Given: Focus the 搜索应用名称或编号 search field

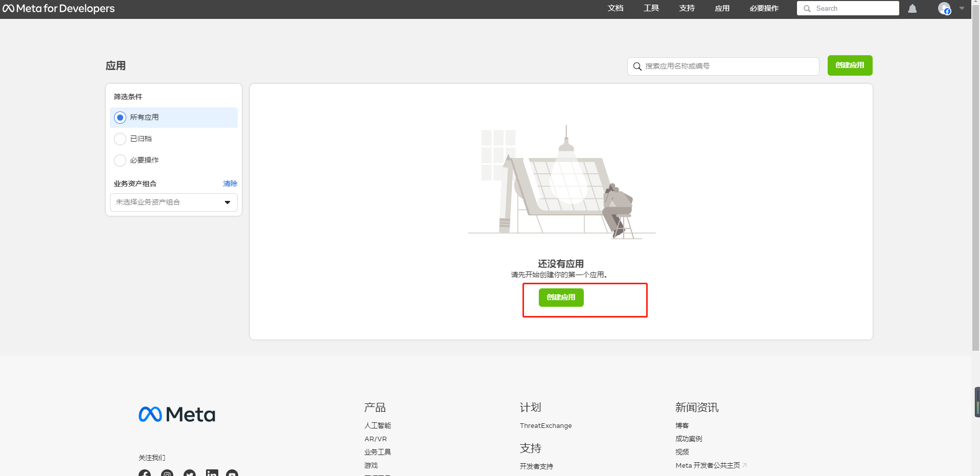Looking at the screenshot, I should click(723, 66).
